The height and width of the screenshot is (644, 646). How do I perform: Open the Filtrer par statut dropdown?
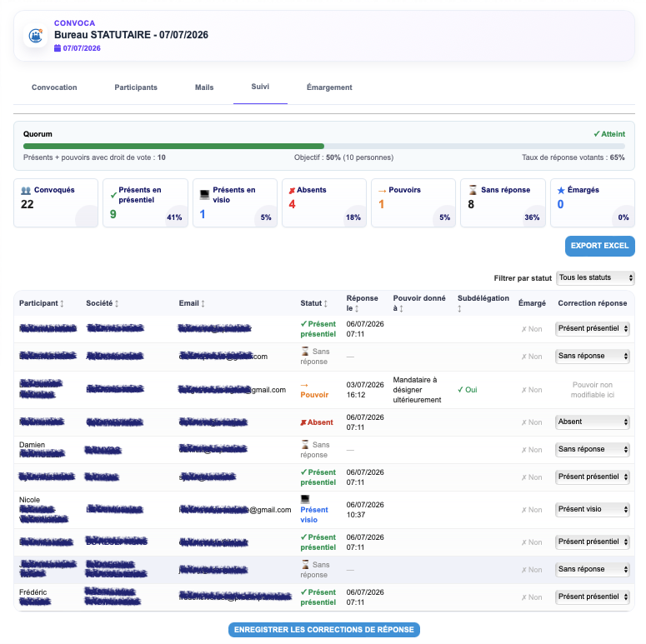point(595,277)
